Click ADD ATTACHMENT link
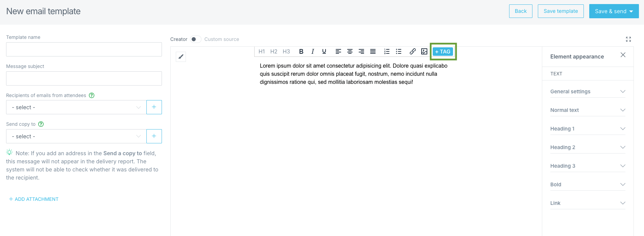This screenshot has width=644, height=236. pos(34,199)
